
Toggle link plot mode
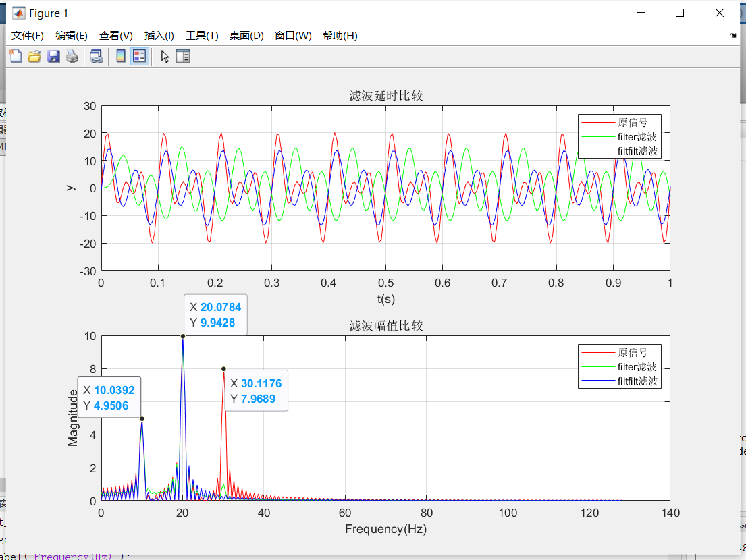click(95, 56)
